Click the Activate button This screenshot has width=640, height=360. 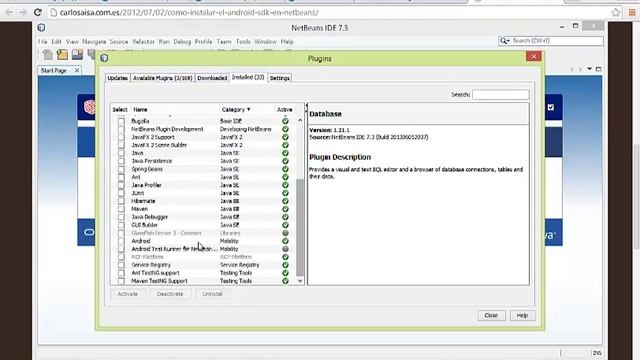128,294
